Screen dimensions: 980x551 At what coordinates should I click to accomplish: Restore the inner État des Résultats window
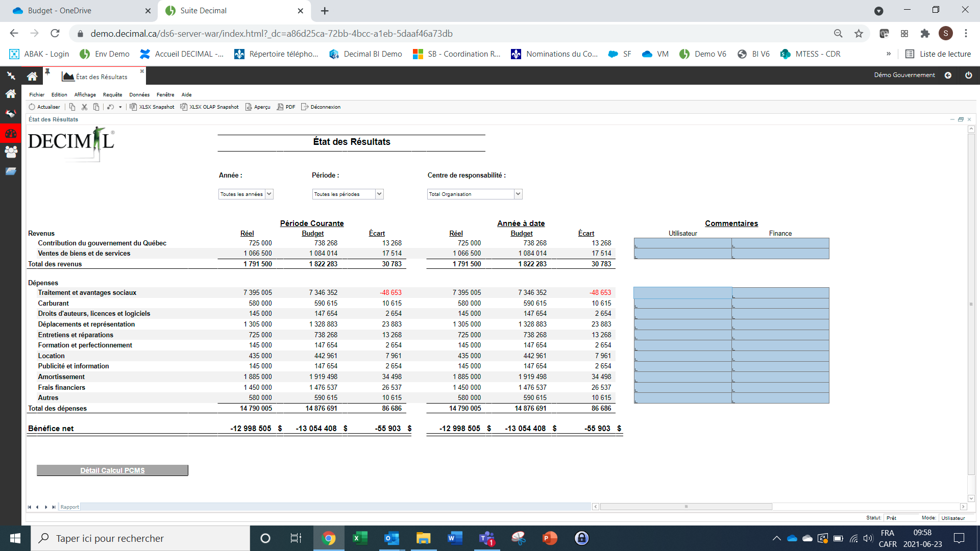(961, 119)
